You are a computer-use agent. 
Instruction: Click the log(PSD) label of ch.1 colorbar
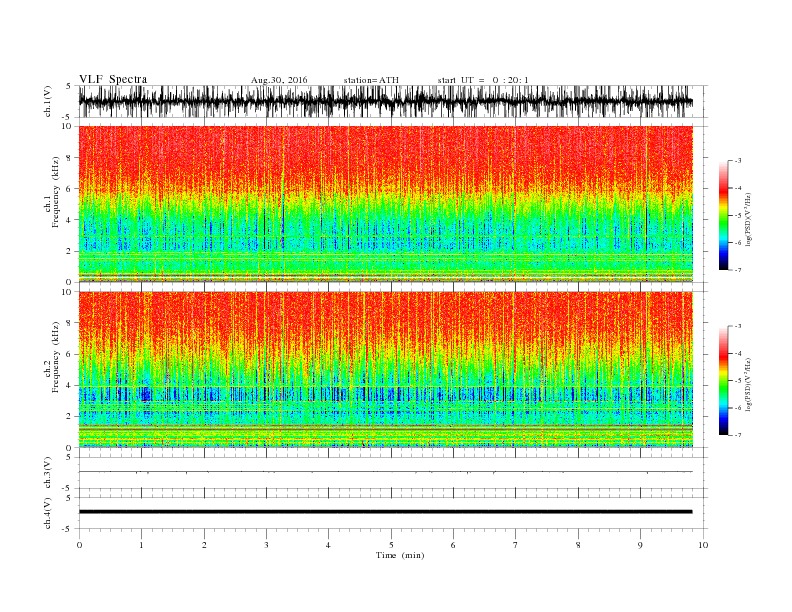click(749, 219)
